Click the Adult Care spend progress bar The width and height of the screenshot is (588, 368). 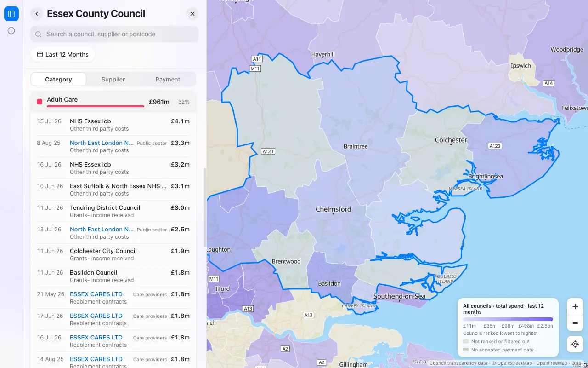(x=96, y=106)
